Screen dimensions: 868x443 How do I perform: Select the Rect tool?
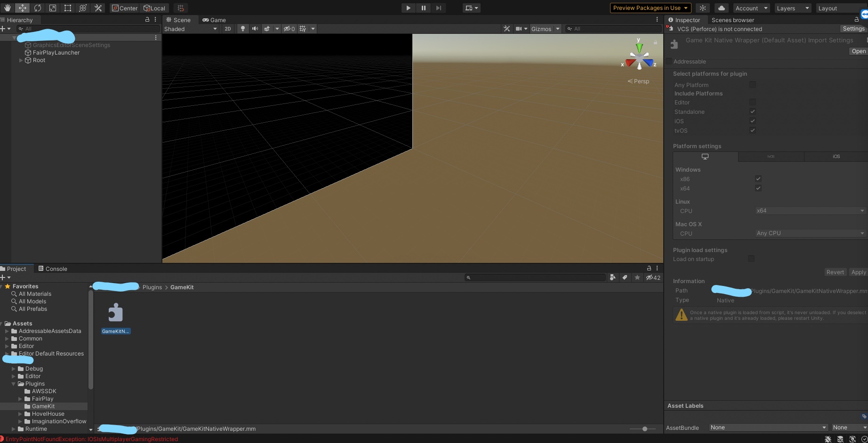(67, 8)
